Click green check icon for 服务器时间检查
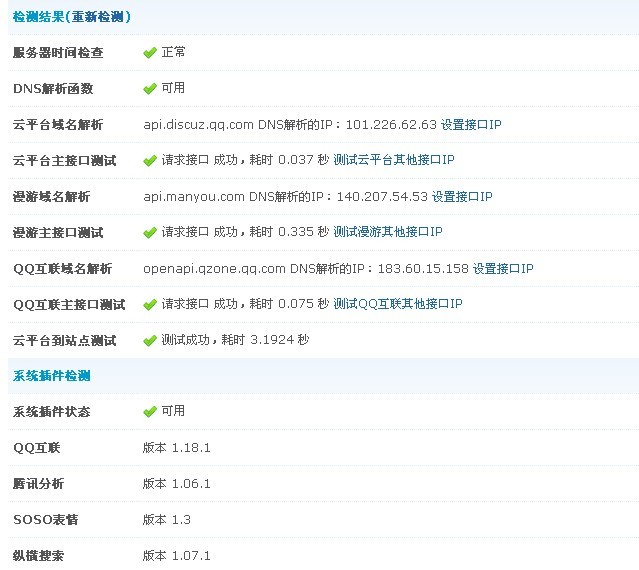 [x=150, y=53]
